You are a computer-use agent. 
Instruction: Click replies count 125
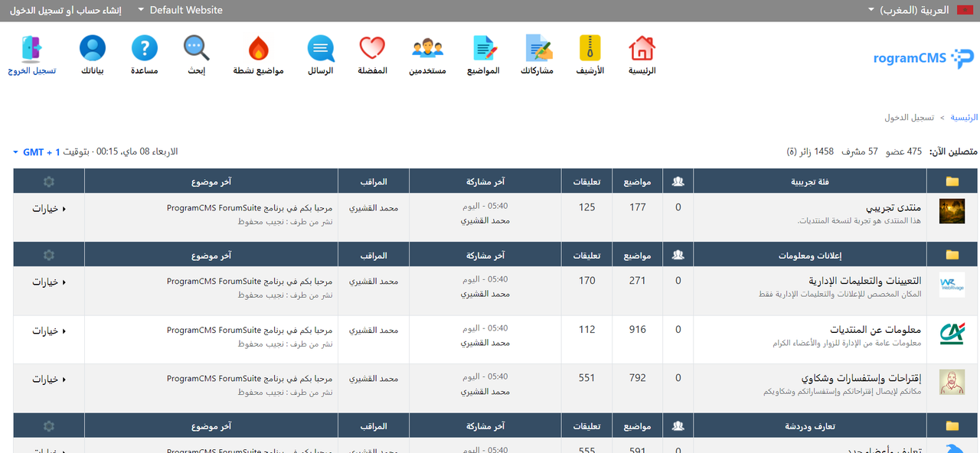(587, 207)
